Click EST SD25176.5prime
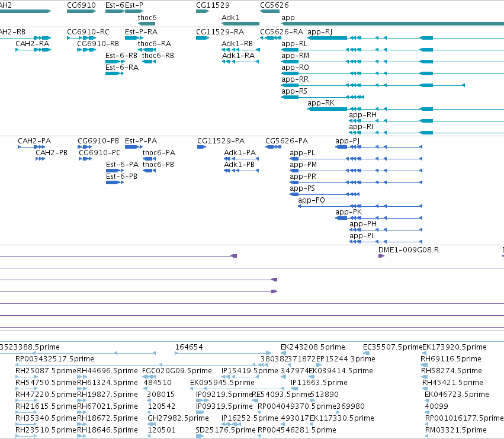Viewport: 504px width, 439px height. (225, 430)
